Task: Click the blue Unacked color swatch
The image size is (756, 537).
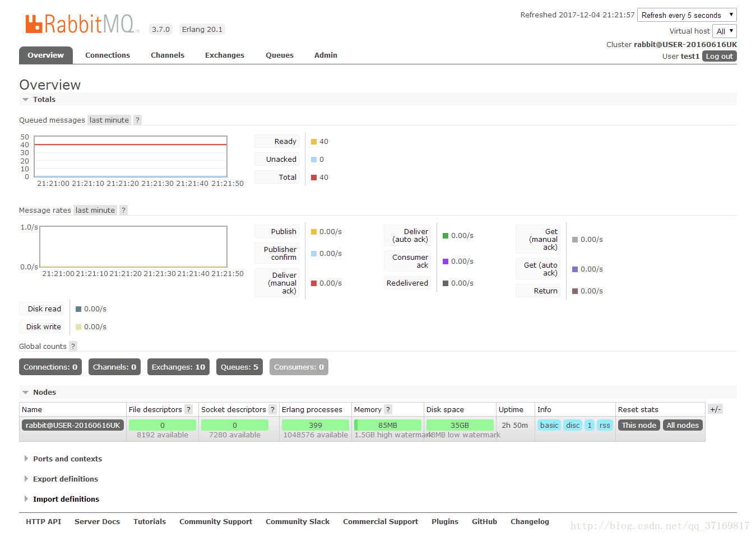Action: (x=314, y=160)
